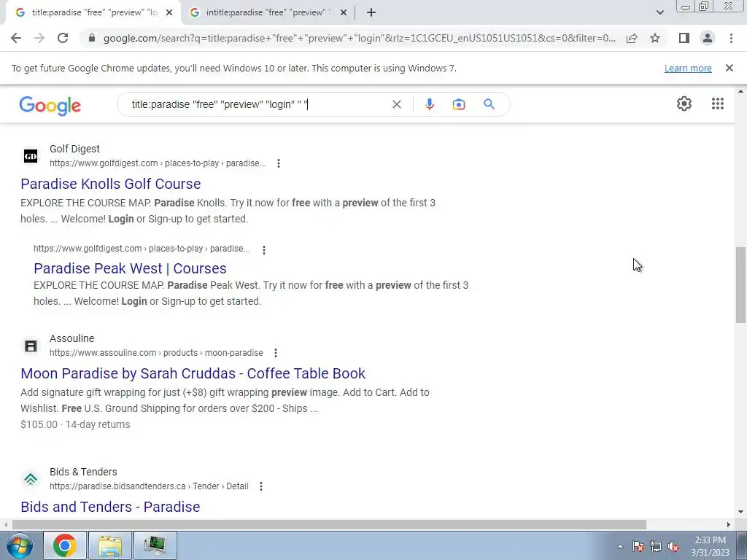Open Bids and Tenders - Paradise link
This screenshot has width=747, height=560.
tap(111, 507)
